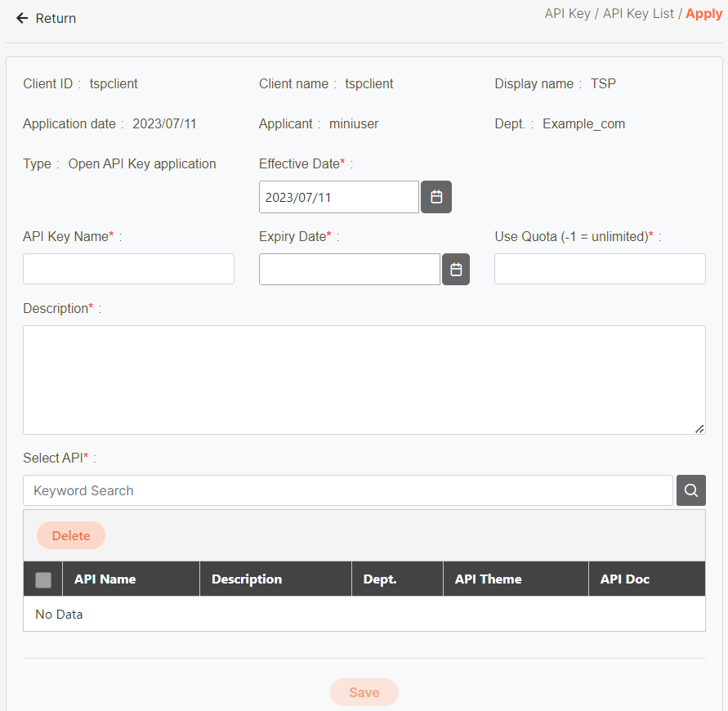
Task: Go to API Key List breadcrumb
Action: click(x=638, y=14)
